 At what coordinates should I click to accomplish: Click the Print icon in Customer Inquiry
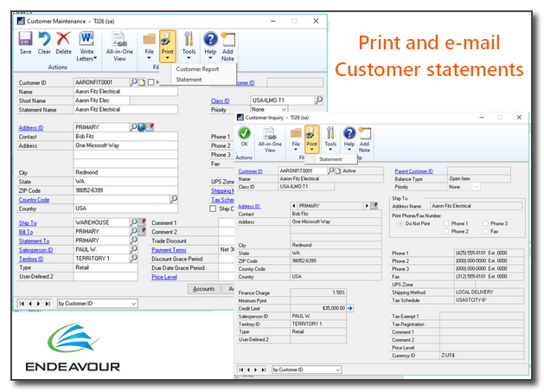point(311,133)
